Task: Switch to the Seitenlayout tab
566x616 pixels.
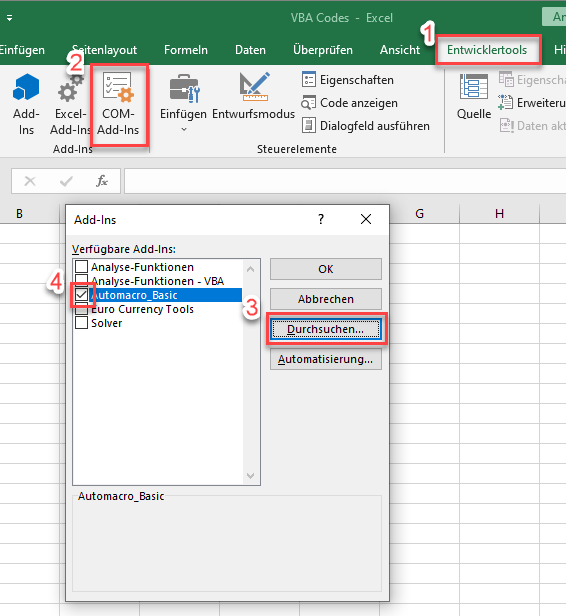Action: pos(104,50)
